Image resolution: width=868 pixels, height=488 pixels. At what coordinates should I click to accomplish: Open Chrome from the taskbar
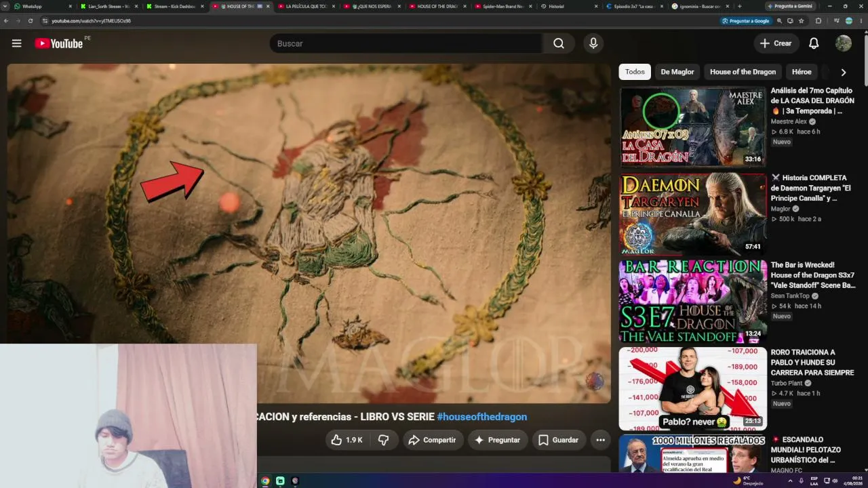tap(265, 481)
